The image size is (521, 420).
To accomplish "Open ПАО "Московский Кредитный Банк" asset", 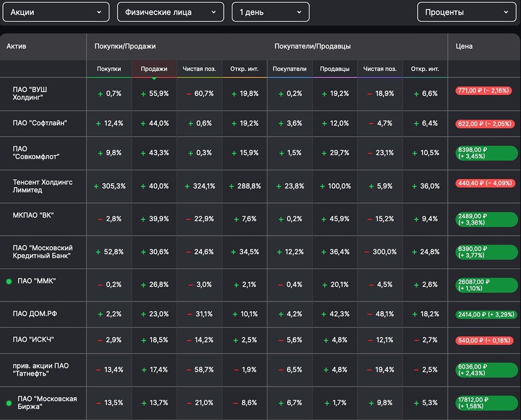I will pyautogui.click(x=43, y=252).
